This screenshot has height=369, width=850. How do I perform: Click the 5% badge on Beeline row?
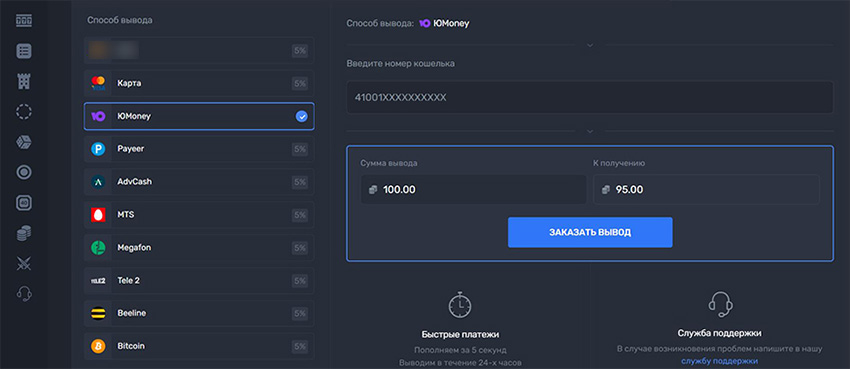point(300,313)
